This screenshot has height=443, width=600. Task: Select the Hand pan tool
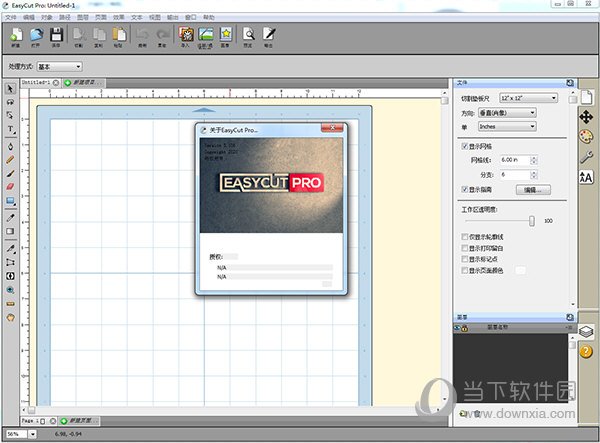[x=10, y=318]
